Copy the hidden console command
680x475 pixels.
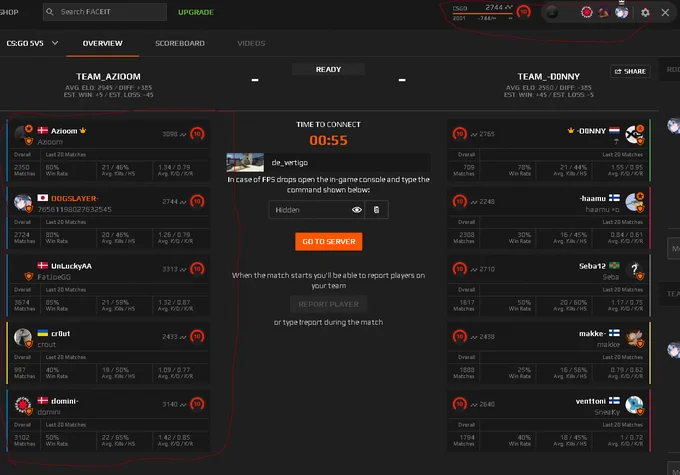(x=376, y=210)
